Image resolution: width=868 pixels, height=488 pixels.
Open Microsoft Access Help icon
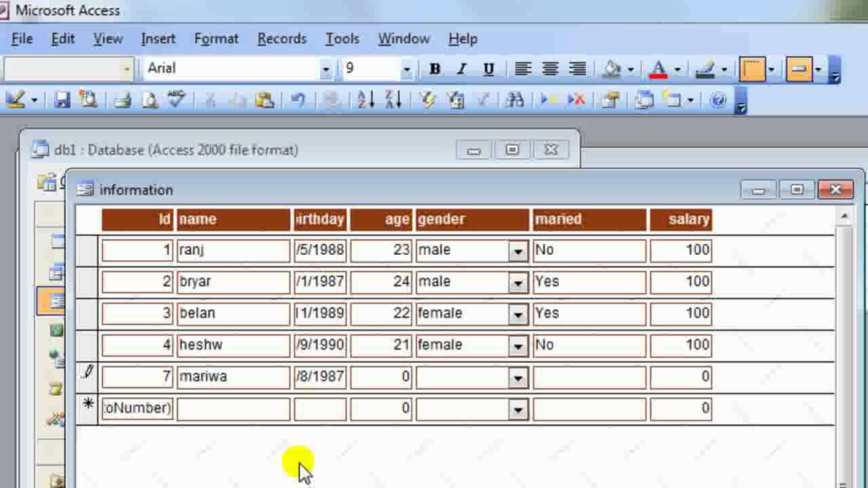tap(718, 100)
